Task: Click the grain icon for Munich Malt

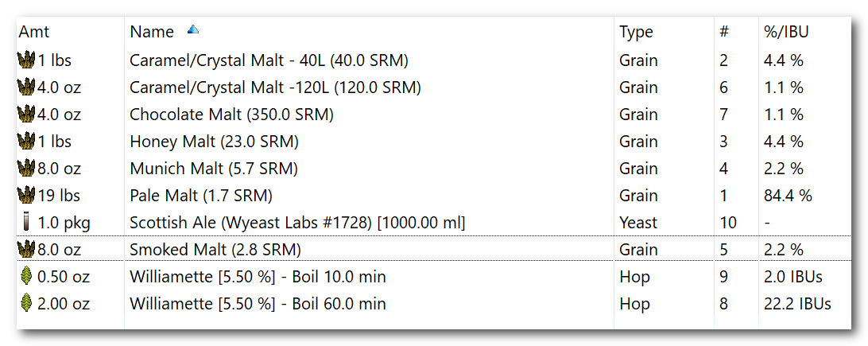Action: pos(26,169)
